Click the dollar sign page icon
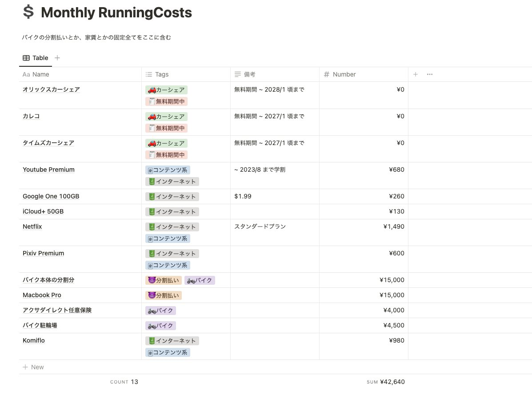 (x=28, y=12)
